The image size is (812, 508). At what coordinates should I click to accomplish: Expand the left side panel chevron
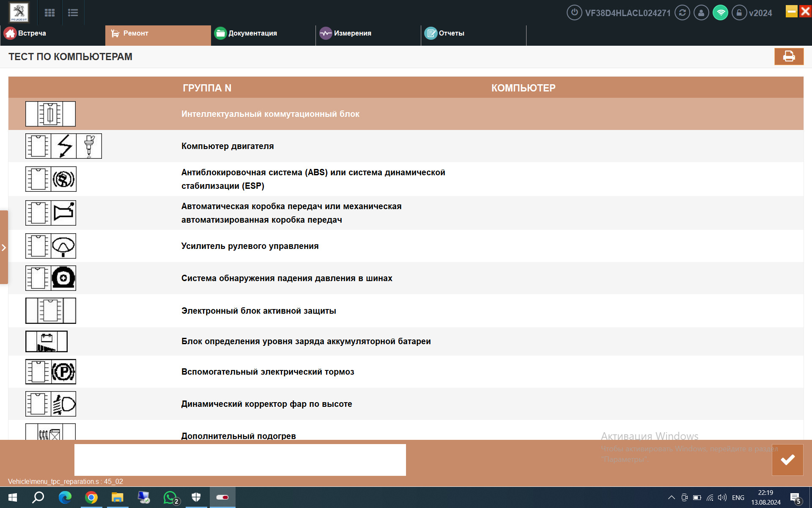pos(4,247)
